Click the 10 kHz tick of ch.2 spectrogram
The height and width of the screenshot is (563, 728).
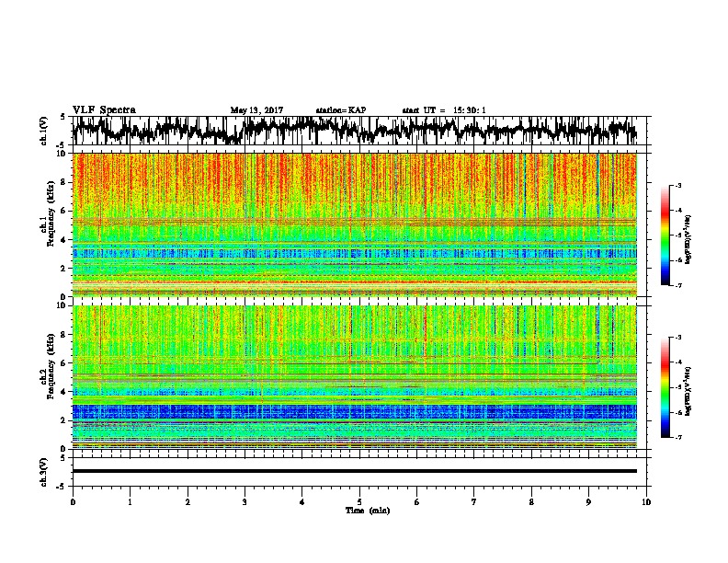pyautogui.click(x=62, y=305)
